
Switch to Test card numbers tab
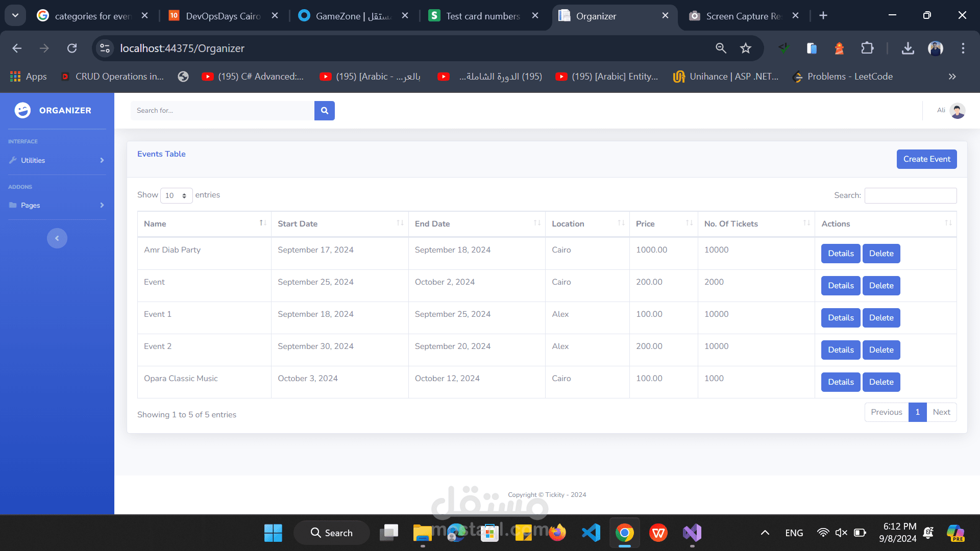(x=482, y=16)
